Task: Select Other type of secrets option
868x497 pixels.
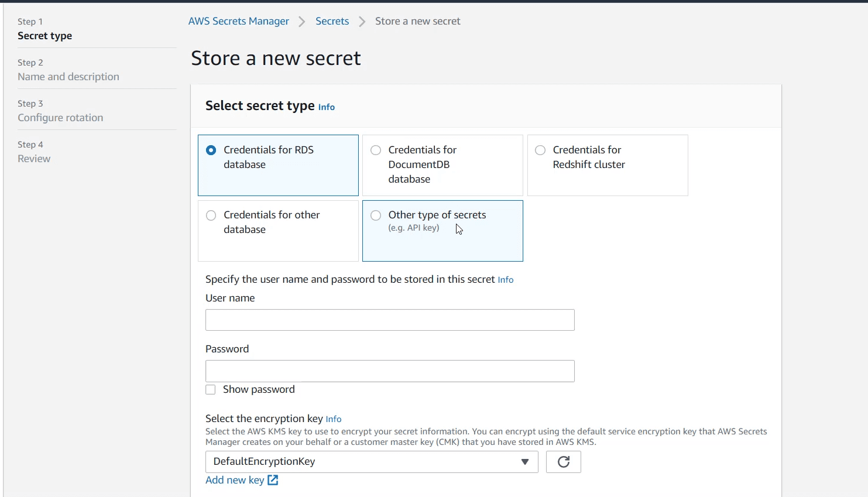Action: 376,215
